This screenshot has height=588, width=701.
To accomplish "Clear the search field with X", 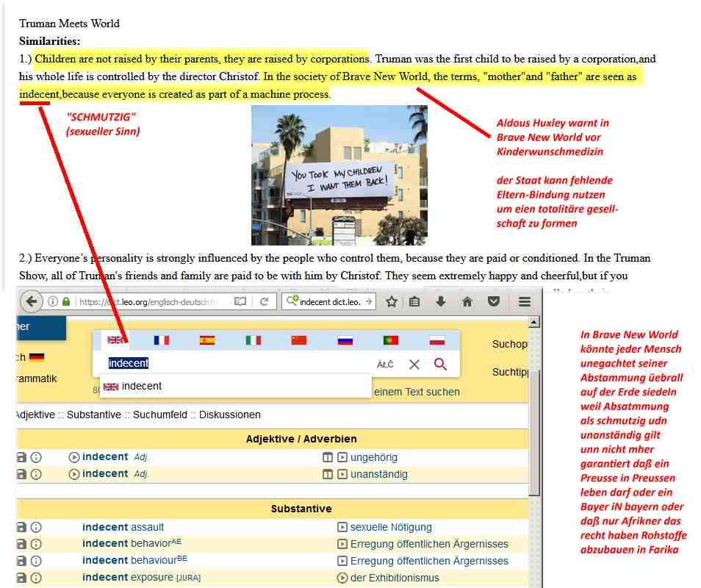I will 414,364.
